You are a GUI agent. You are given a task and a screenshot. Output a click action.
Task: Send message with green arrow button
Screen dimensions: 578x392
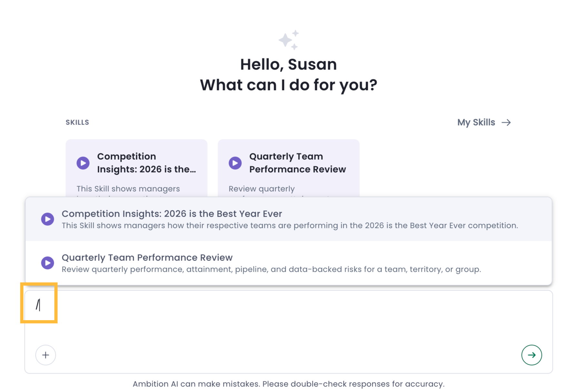click(x=532, y=355)
